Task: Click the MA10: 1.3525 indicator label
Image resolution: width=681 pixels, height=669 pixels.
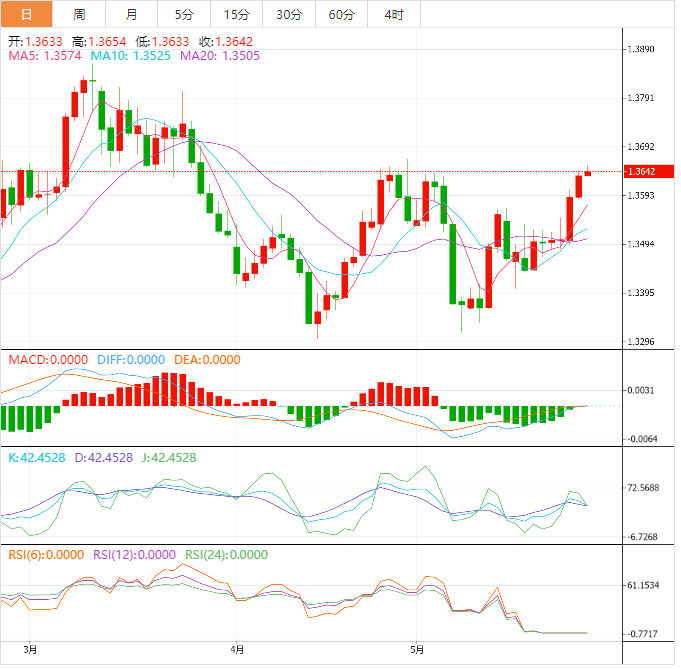Action: [x=132, y=56]
